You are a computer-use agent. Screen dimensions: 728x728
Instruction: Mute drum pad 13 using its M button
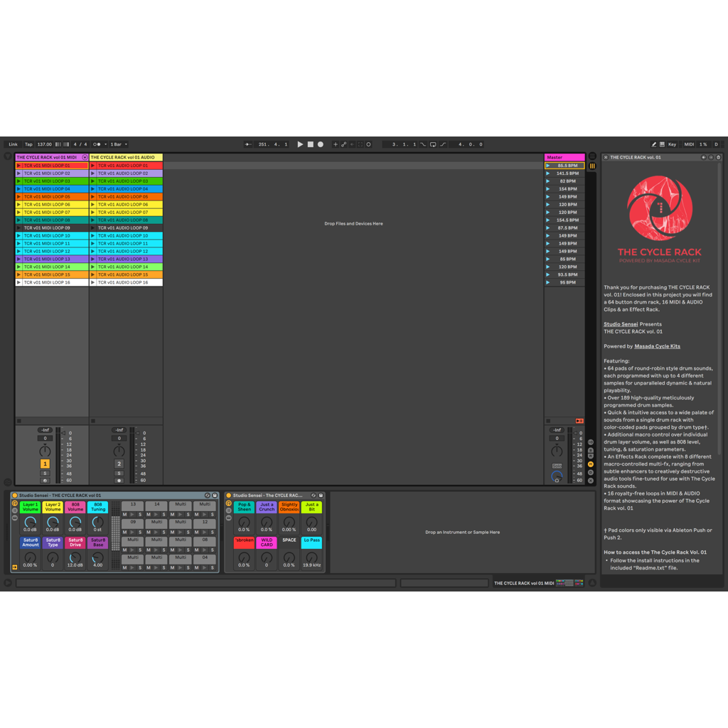coord(125,513)
